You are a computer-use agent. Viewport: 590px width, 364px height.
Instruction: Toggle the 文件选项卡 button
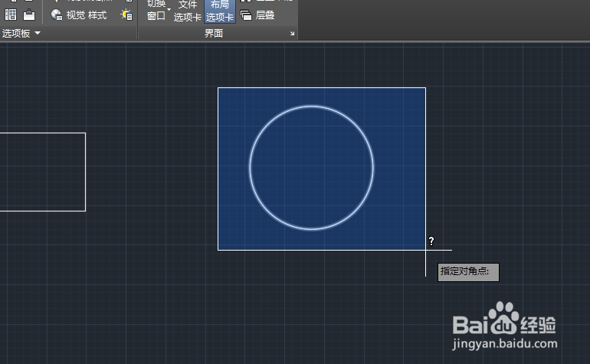[188, 11]
